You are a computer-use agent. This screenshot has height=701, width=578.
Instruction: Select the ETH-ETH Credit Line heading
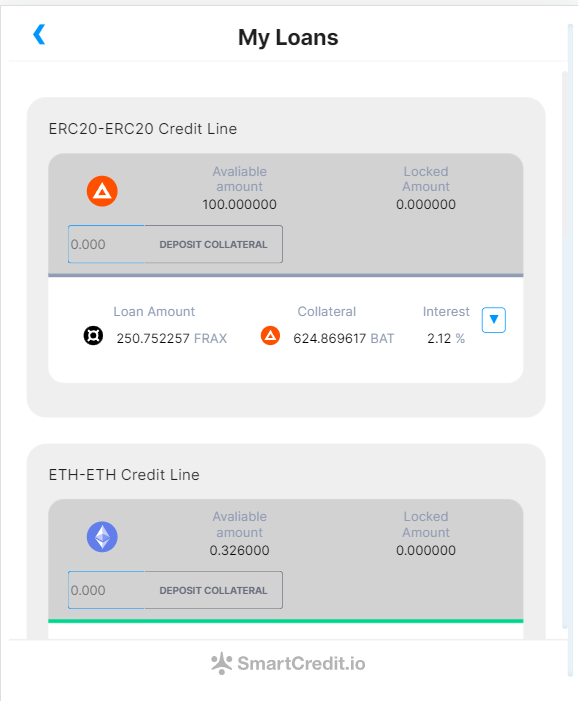tap(124, 475)
